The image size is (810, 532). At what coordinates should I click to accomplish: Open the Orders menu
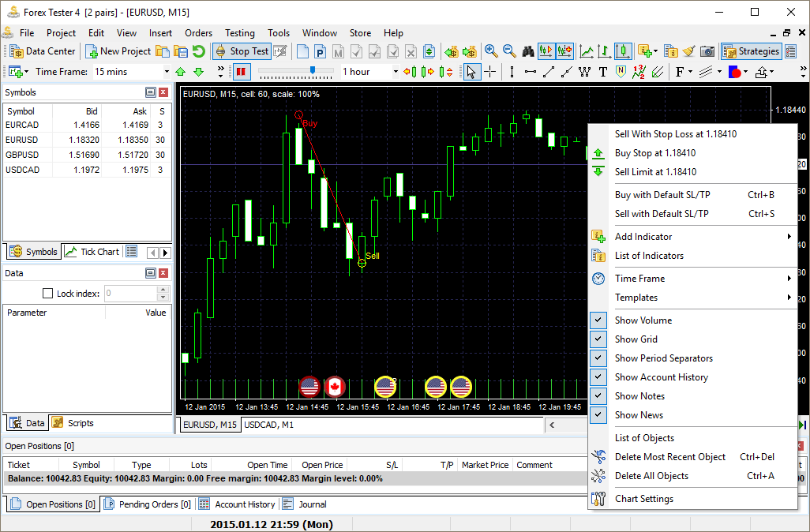point(198,33)
